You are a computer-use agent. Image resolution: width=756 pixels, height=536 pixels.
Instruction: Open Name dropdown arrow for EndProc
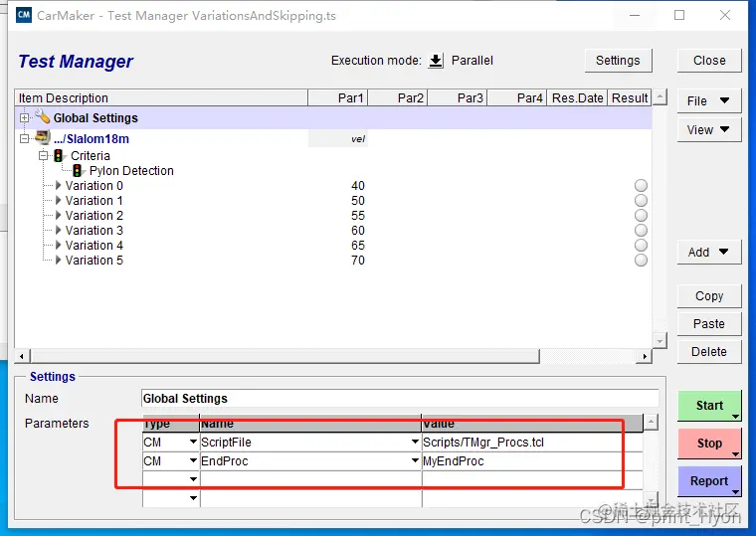415,460
